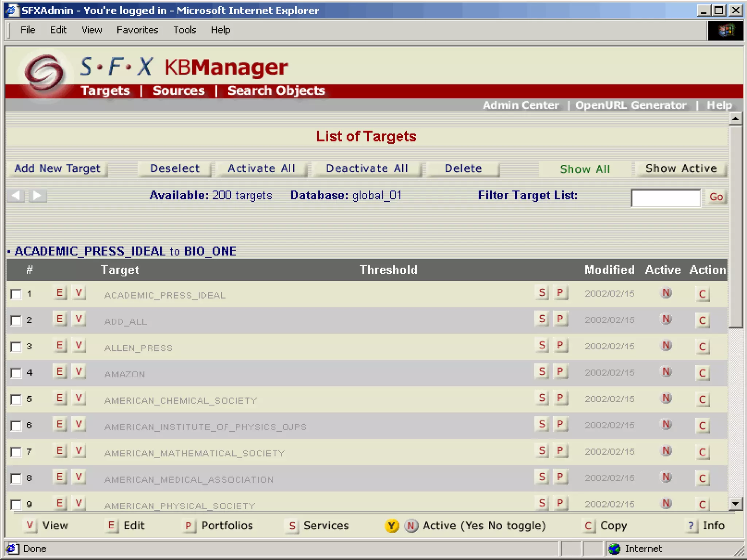The width and height of the screenshot is (747, 560).
Task: Check the box for AMERICAN_CHEMICAL_SOCIETY row
Action: coord(16,399)
